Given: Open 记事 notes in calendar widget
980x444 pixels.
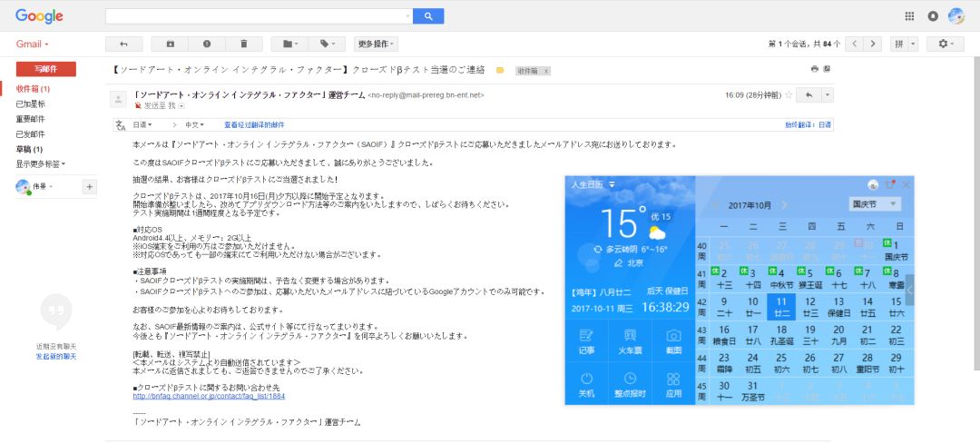Looking at the screenshot, I should tap(586, 341).
